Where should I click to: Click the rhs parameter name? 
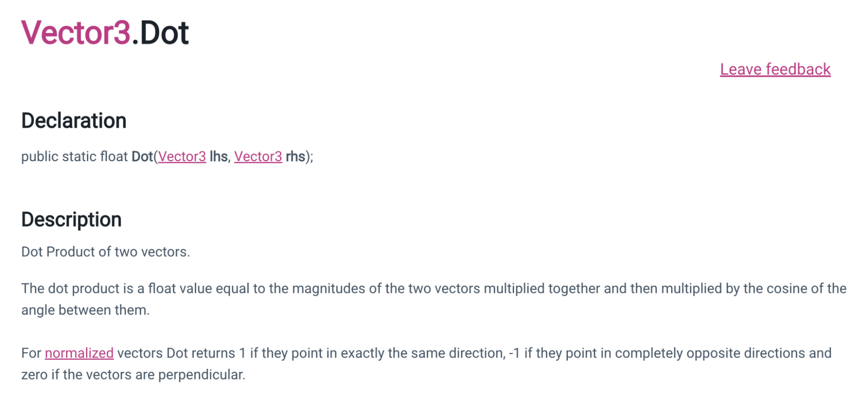tap(295, 156)
